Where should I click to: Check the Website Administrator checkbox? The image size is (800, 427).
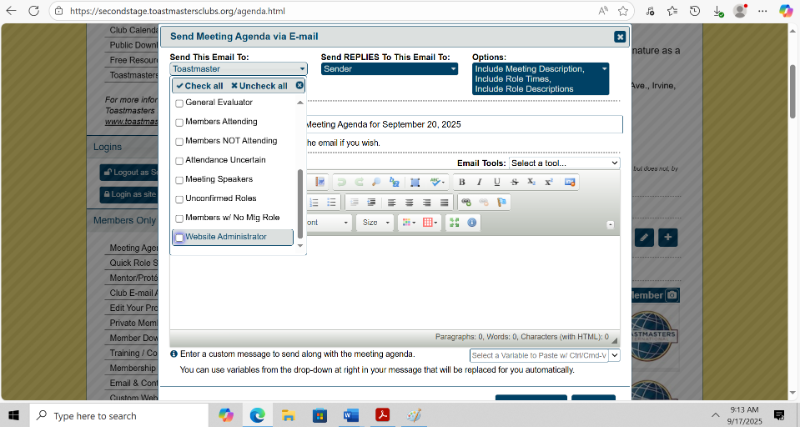tap(180, 237)
